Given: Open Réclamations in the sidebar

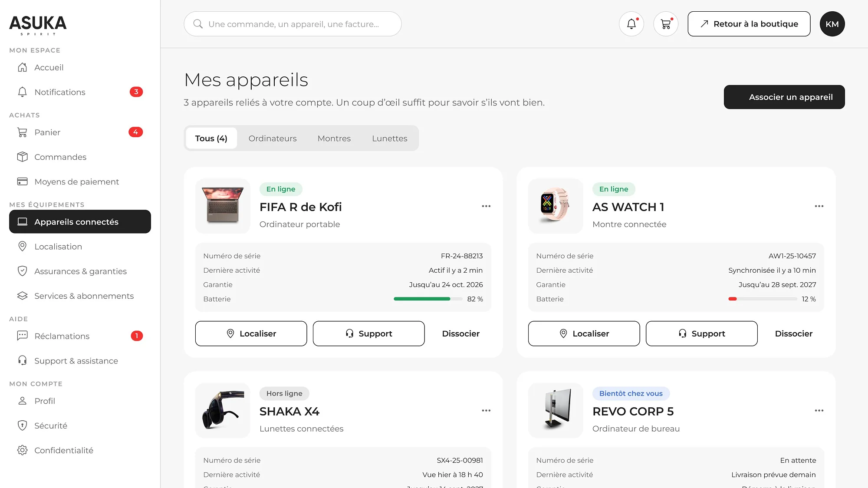Looking at the screenshot, I should tap(80, 336).
